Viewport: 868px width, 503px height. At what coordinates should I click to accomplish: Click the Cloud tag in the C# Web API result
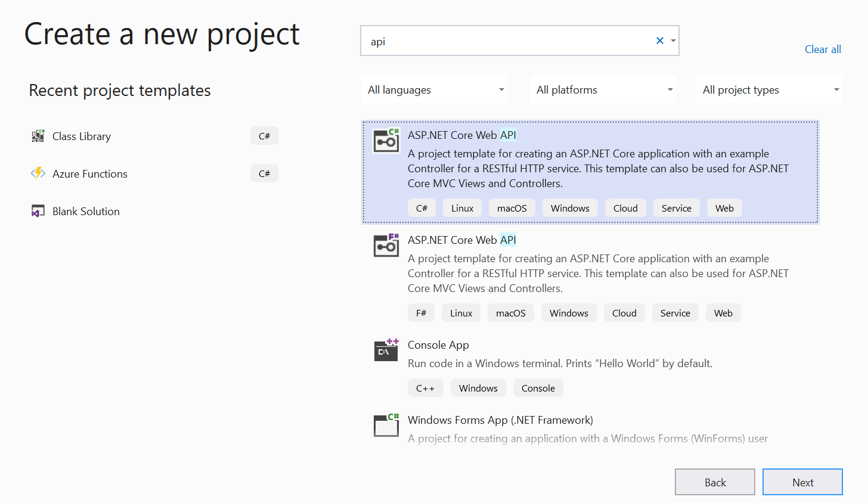point(625,208)
